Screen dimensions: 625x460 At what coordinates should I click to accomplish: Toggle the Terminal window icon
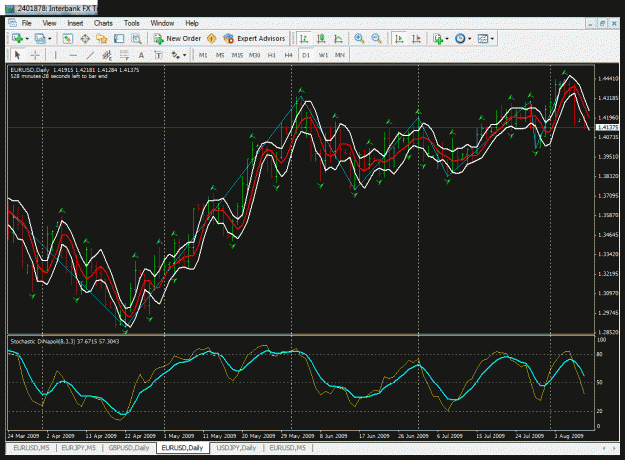pos(119,38)
